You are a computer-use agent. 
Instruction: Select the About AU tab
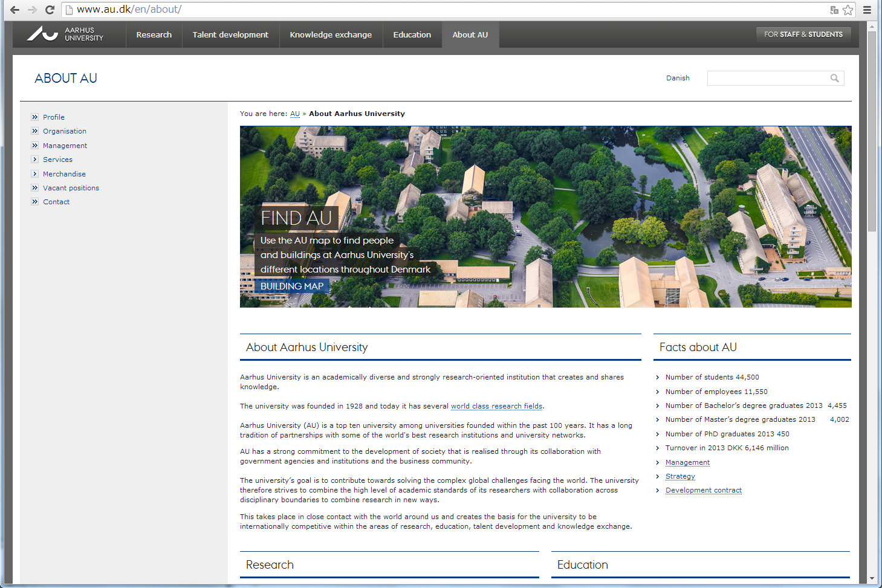click(x=470, y=34)
